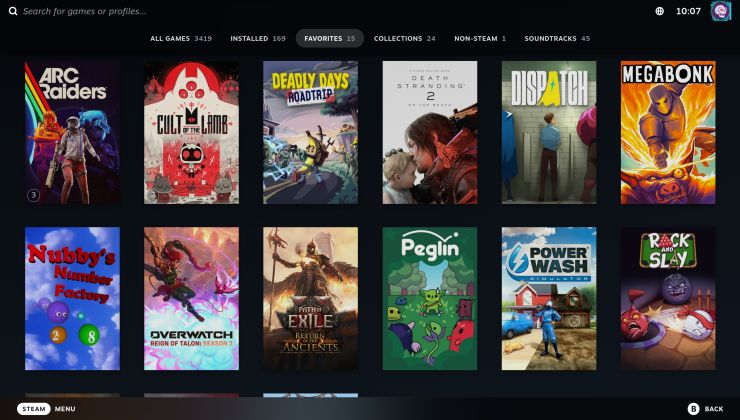Image resolution: width=740 pixels, height=420 pixels.
Task: Select the Overwatch game cover
Action: coord(191,299)
